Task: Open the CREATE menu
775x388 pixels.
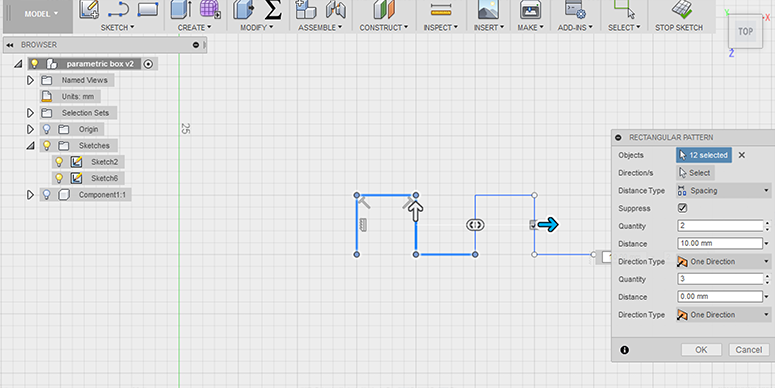Action: pyautogui.click(x=194, y=28)
